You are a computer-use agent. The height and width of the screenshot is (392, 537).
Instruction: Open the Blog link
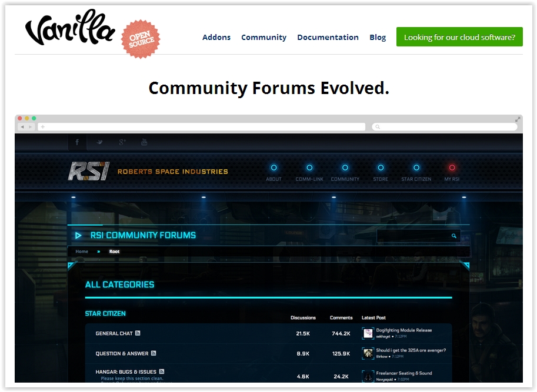[378, 37]
